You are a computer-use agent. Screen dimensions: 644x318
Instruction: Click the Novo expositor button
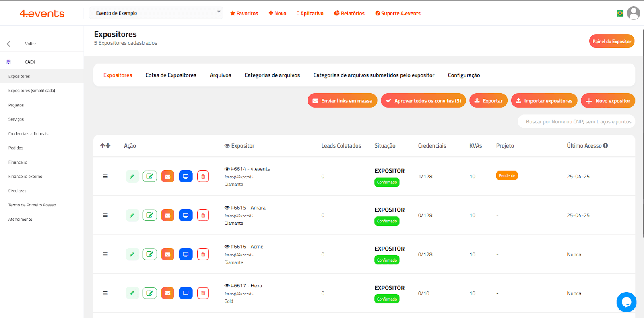pyautogui.click(x=608, y=101)
